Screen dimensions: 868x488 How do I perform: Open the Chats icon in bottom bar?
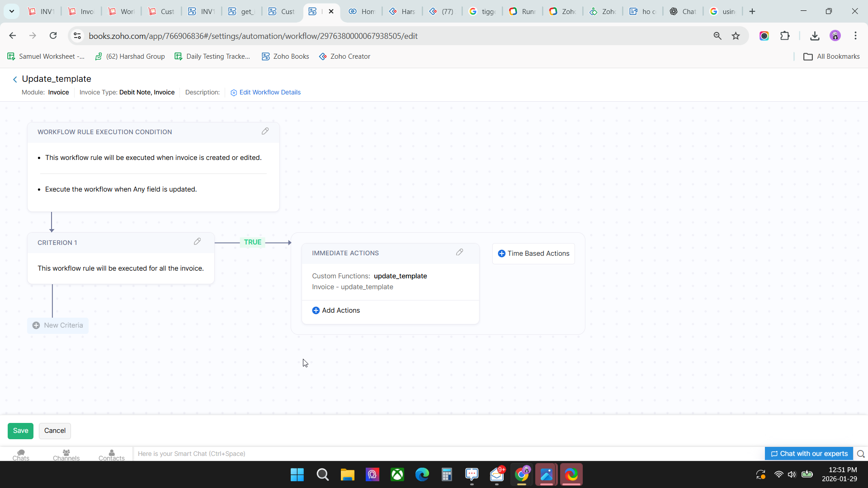(x=21, y=455)
